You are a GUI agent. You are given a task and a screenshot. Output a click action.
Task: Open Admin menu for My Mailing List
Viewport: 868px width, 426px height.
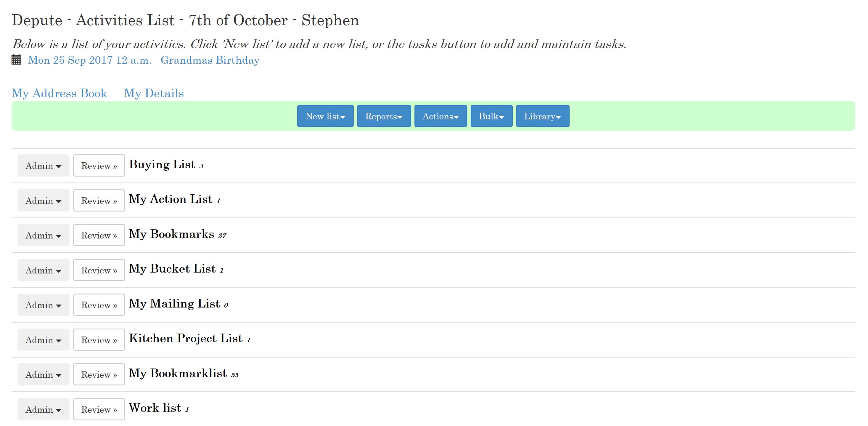[44, 305]
